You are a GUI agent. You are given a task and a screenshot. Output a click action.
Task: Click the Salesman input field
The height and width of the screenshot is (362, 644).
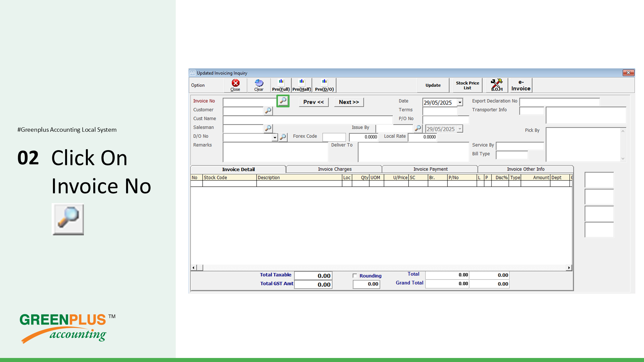point(243,128)
